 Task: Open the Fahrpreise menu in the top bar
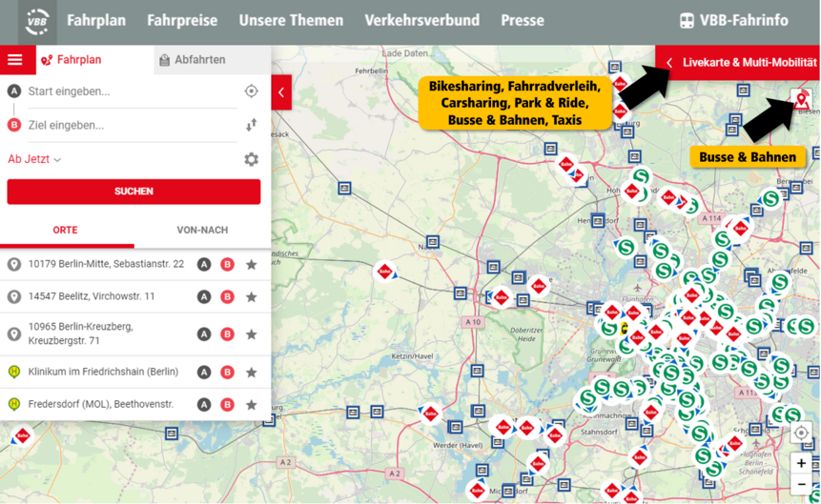pyautogui.click(x=182, y=20)
